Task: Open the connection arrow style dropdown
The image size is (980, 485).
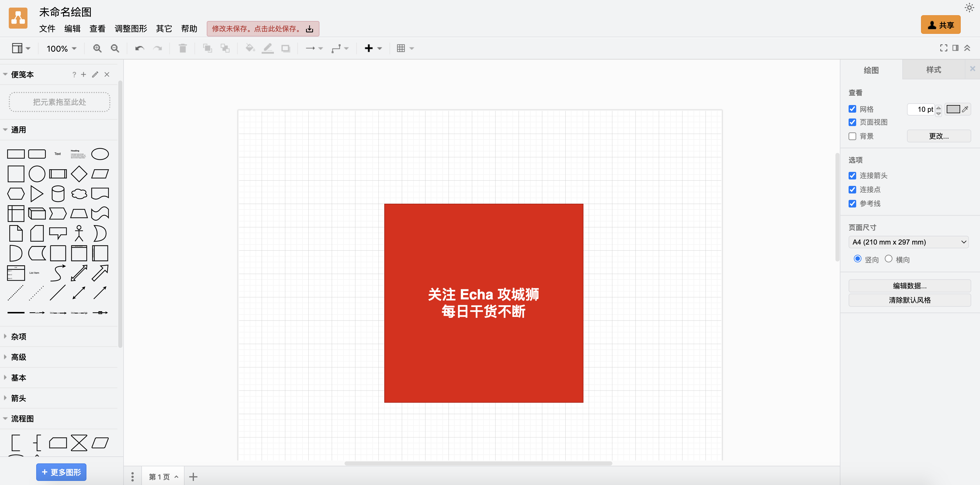Action: 314,48
